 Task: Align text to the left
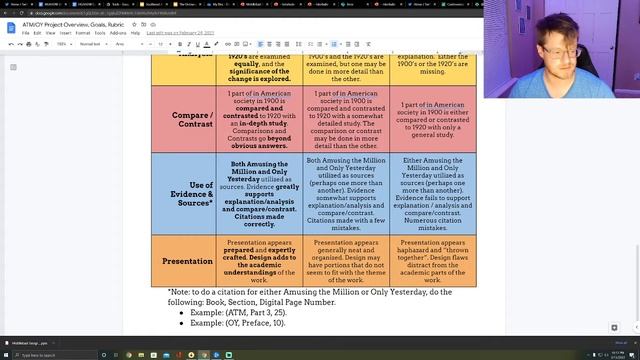click(x=260, y=44)
